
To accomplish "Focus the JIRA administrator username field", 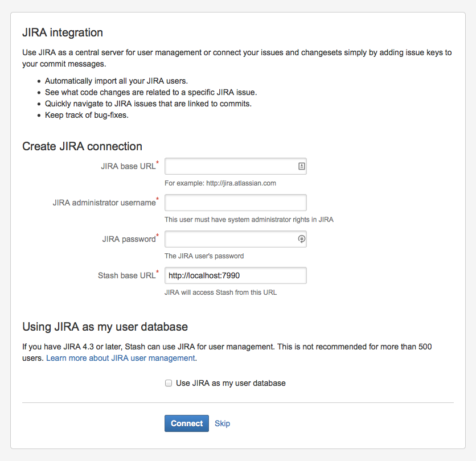I will [x=236, y=203].
